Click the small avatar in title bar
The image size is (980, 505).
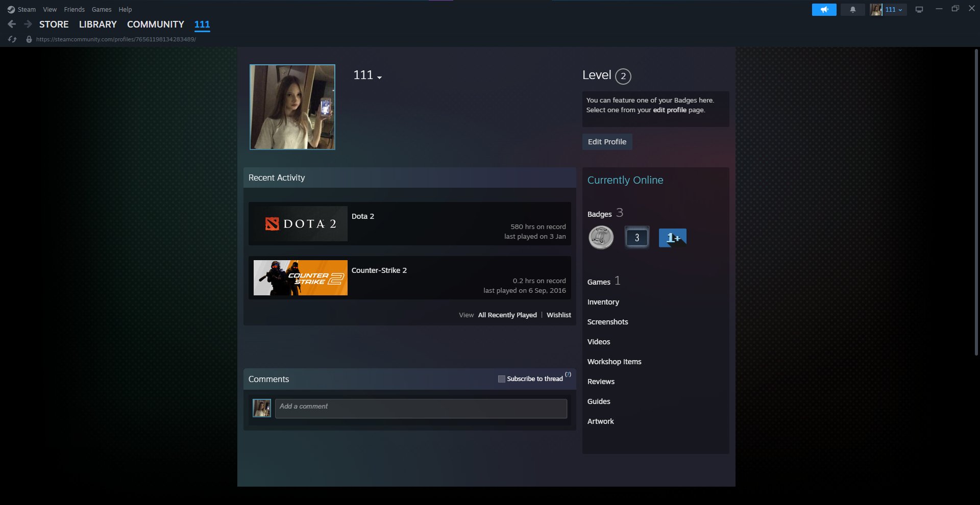coord(876,10)
